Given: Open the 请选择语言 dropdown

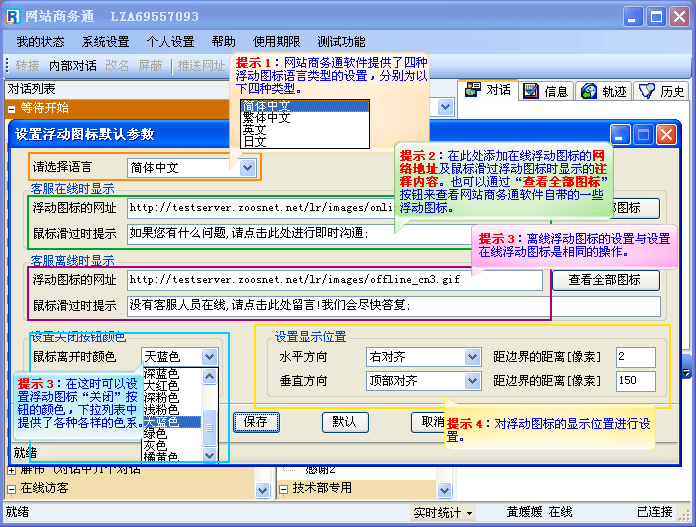Looking at the screenshot, I should (x=247, y=168).
